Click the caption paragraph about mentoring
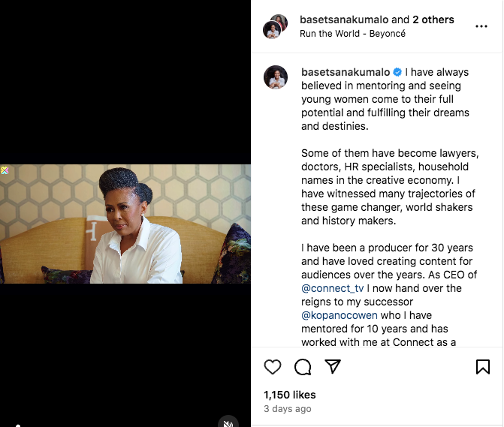Viewport: 504px width, 427px height. [385, 100]
